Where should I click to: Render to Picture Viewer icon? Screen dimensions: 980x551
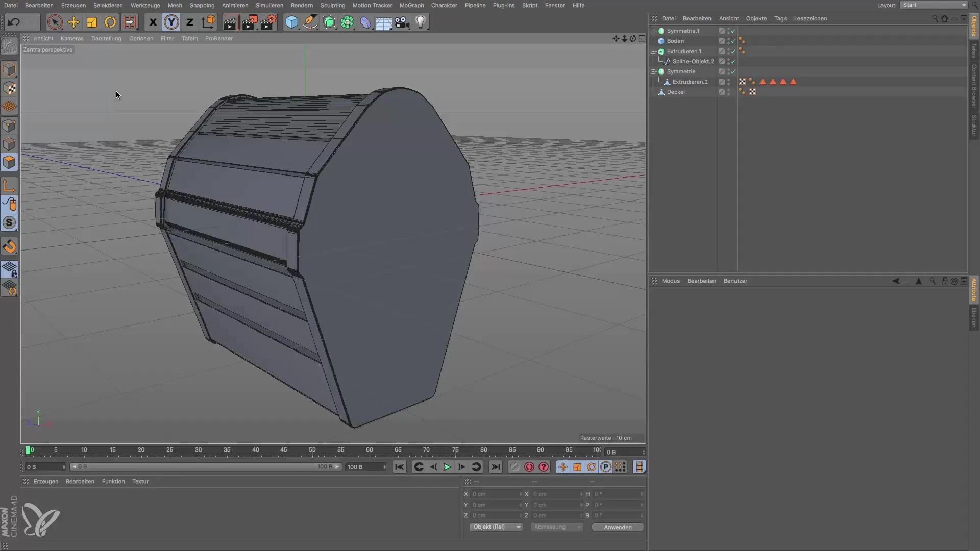[x=250, y=22]
